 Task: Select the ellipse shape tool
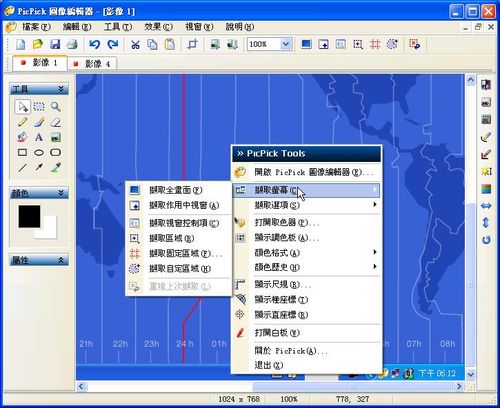point(39,153)
